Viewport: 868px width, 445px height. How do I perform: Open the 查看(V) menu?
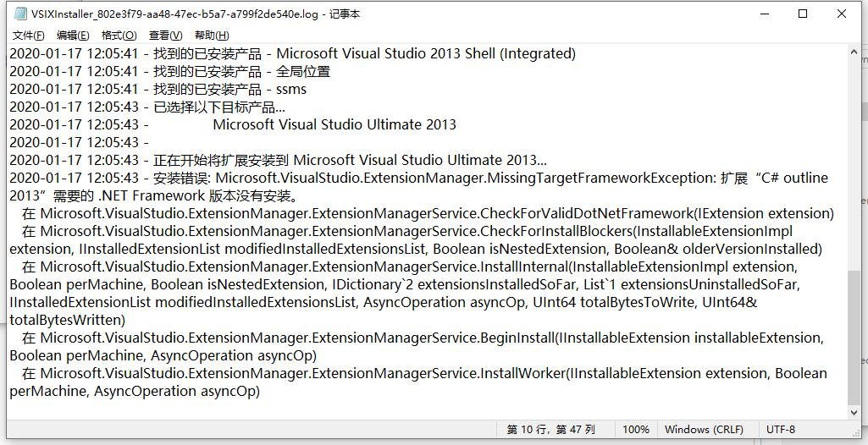coord(165,36)
